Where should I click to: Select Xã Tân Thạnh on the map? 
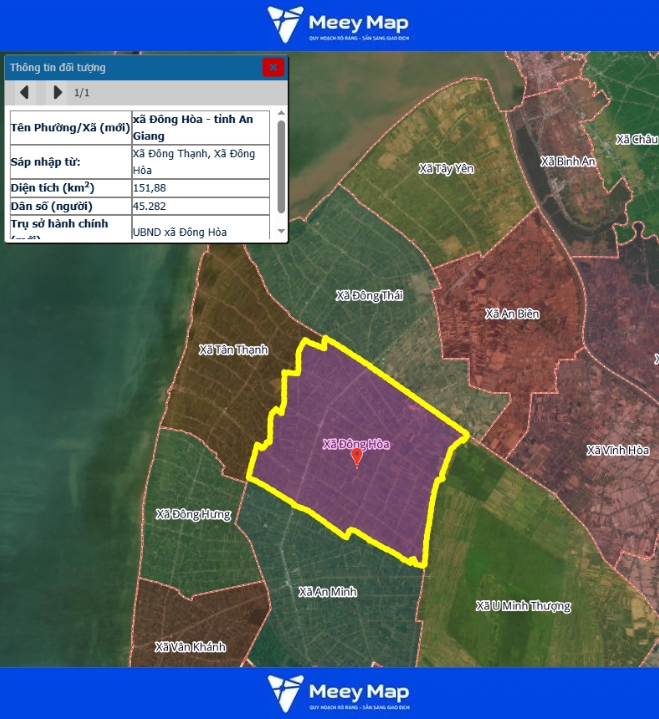click(234, 349)
